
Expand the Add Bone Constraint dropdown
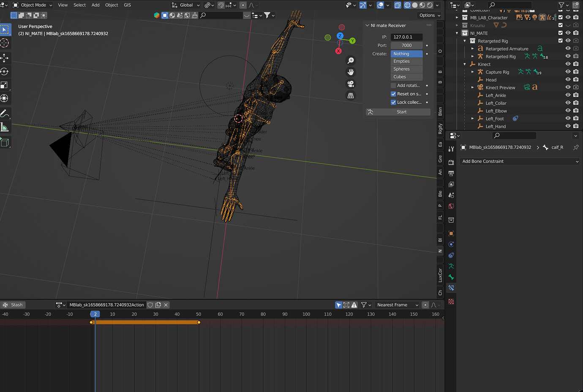[x=520, y=161]
